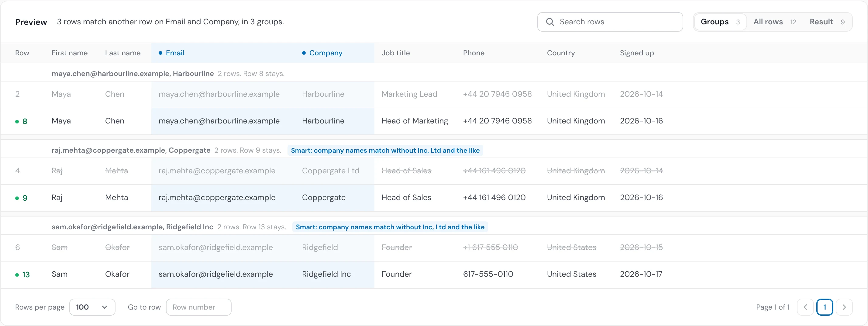
Task: Click struck-through row number 6
Action: point(18,248)
